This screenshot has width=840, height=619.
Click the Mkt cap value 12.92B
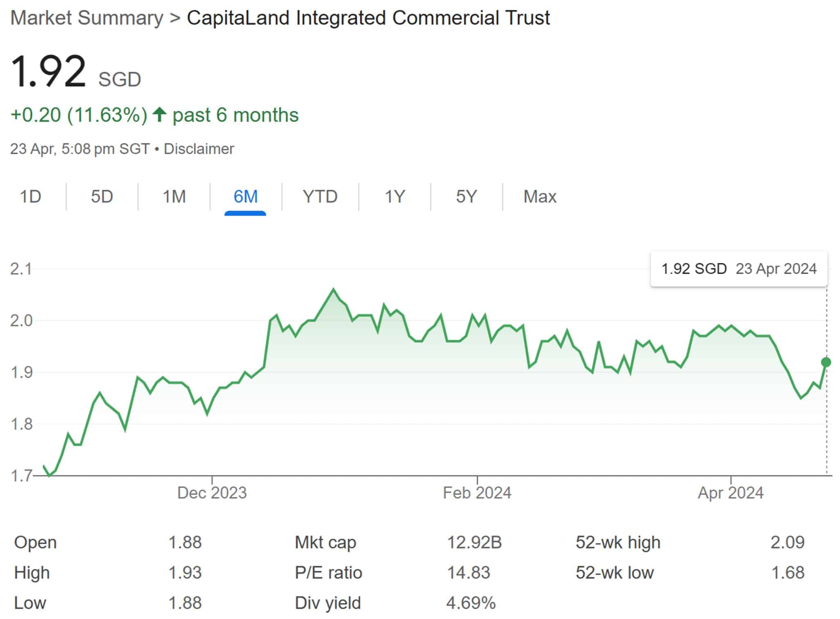474,542
